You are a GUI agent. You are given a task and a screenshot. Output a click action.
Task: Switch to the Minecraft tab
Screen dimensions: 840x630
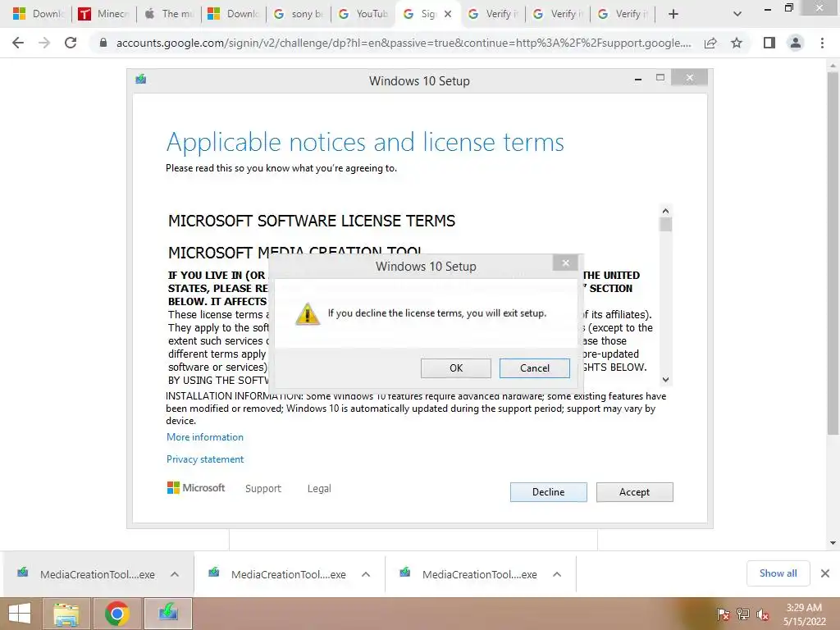[x=104, y=14]
